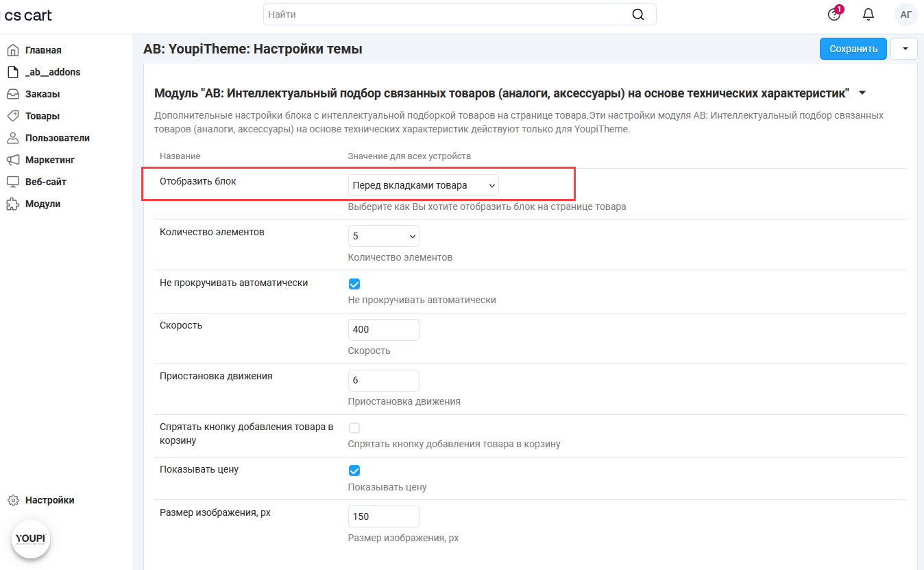
Task: Click the 'Приостановка движения' row label
Action: tap(216, 376)
